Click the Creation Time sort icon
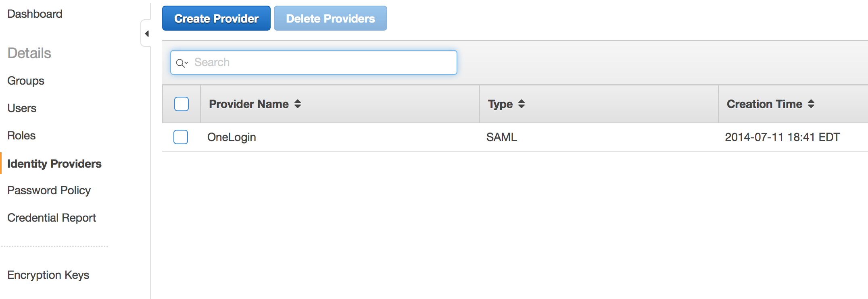 coord(811,104)
